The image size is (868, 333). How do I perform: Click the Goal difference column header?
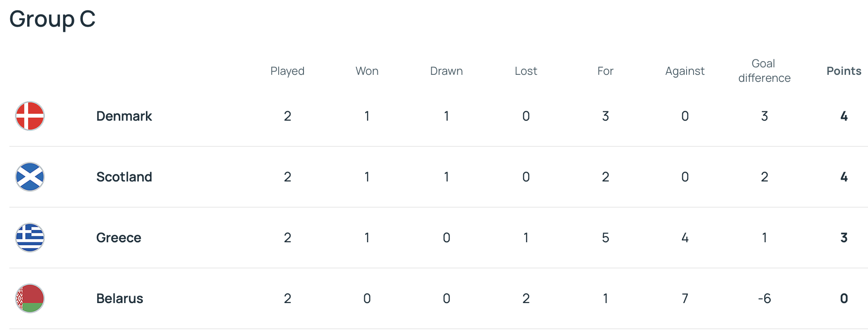pos(764,71)
